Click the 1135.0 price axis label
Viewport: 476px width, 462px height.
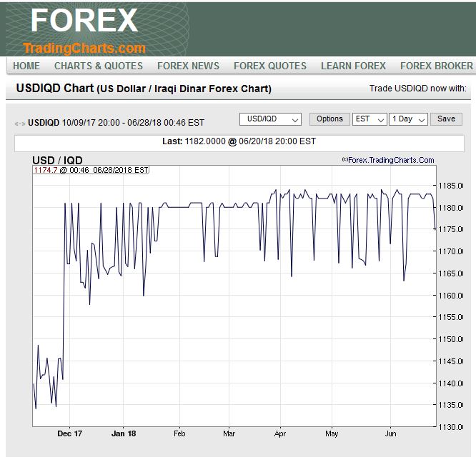point(451,405)
